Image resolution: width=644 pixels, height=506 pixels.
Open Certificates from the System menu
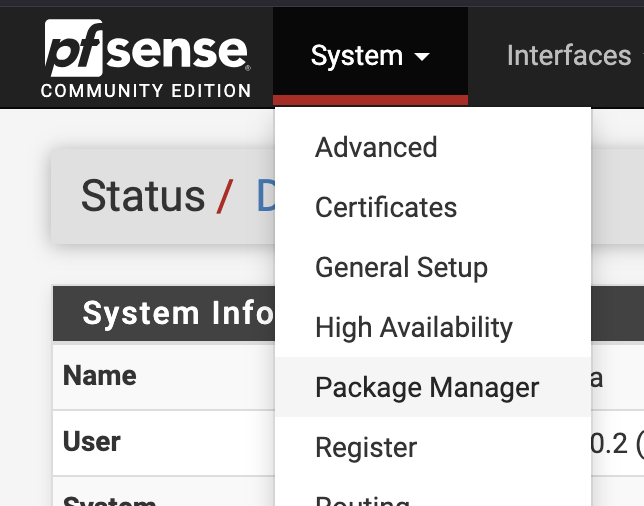[386, 208]
